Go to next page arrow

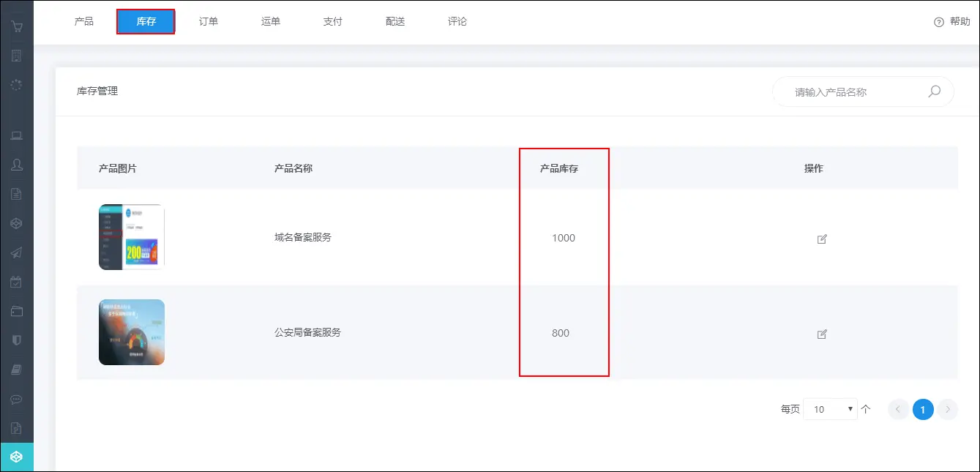coord(948,409)
